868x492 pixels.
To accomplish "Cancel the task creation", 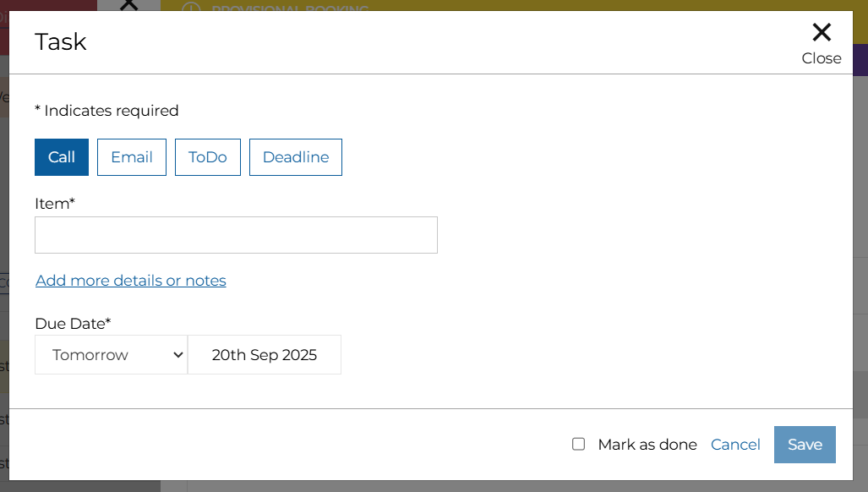I will click(735, 445).
